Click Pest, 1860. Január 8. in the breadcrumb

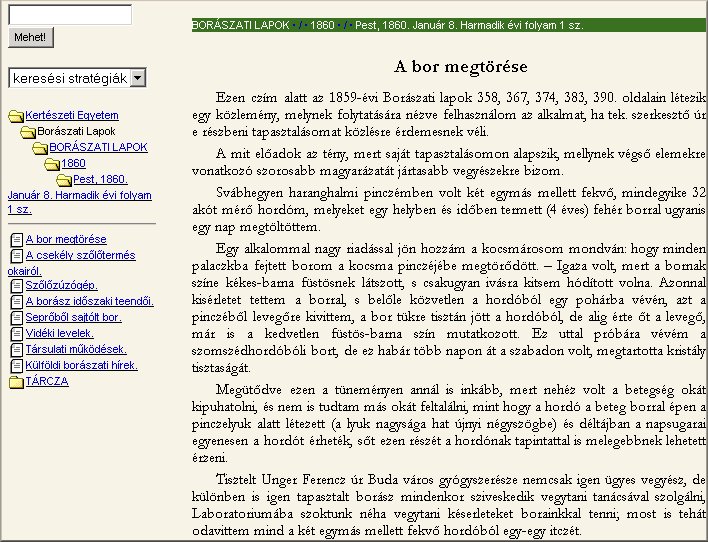(469, 25)
